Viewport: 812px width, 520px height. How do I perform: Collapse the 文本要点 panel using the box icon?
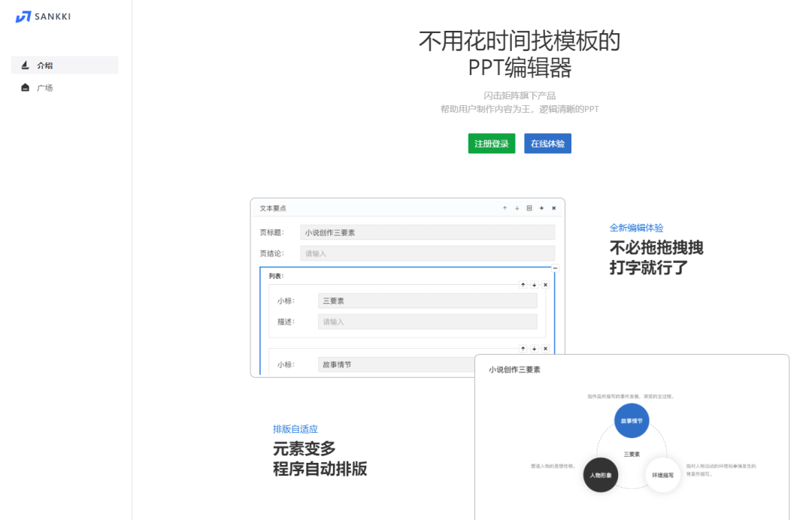(529, 208)
